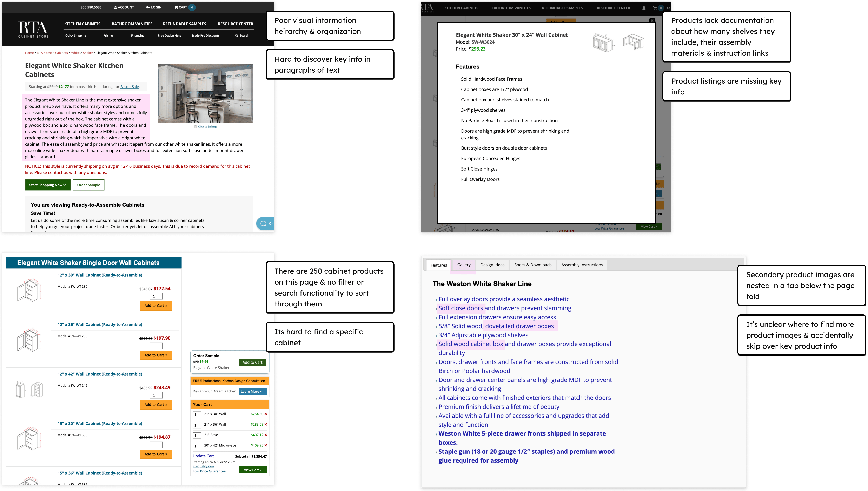Open the blue Chat bubble widget
868x491 pixels.
click(265, 223)
